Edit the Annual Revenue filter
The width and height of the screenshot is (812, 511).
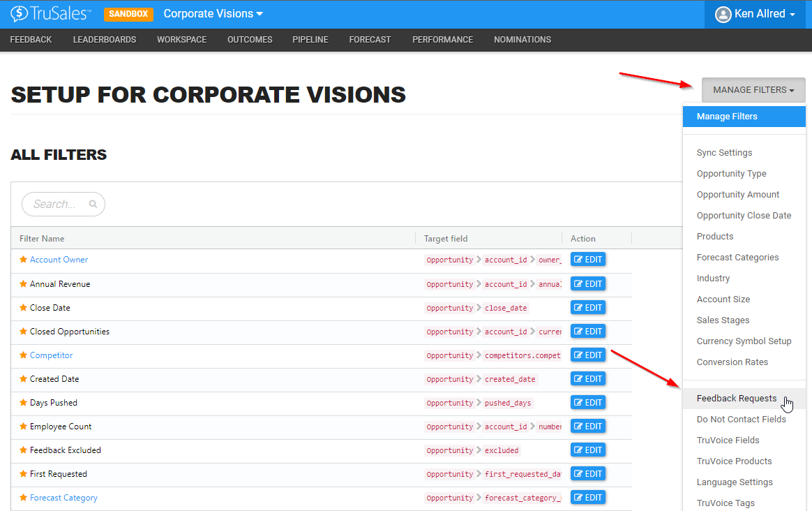(x=588, y=283)
